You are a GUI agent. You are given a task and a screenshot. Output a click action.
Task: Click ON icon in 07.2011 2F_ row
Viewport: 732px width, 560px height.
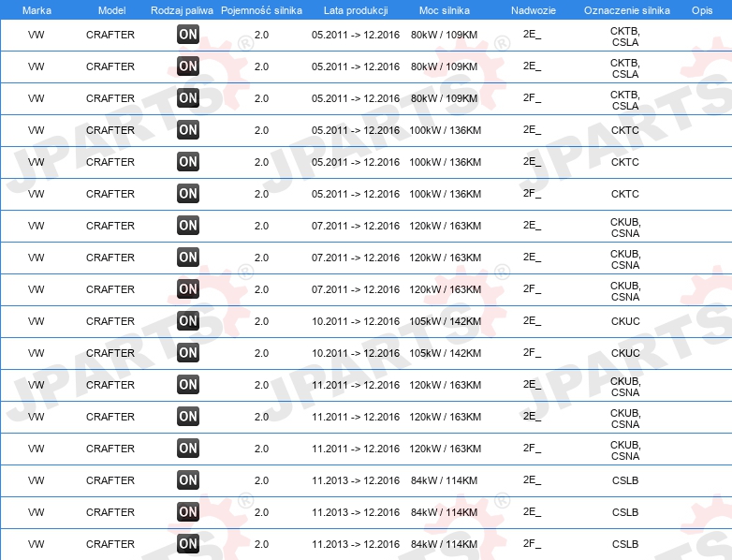pos(188,289)
